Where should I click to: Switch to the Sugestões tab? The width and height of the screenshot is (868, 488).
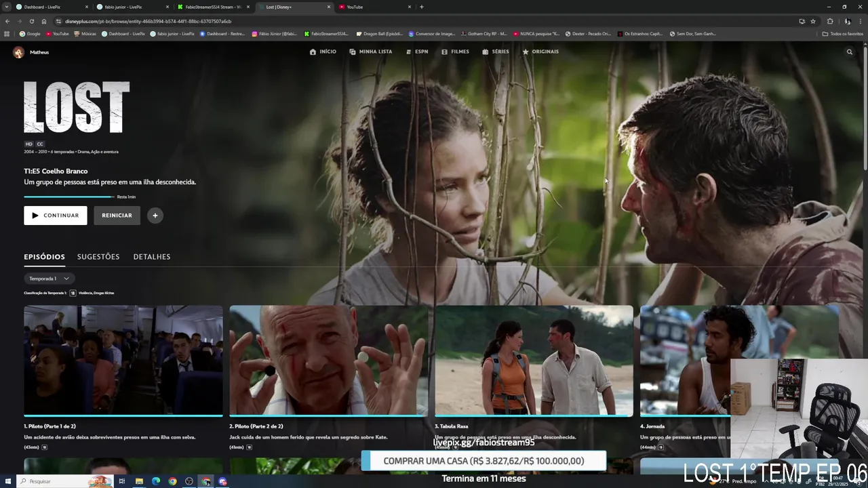tap(98, 257)
